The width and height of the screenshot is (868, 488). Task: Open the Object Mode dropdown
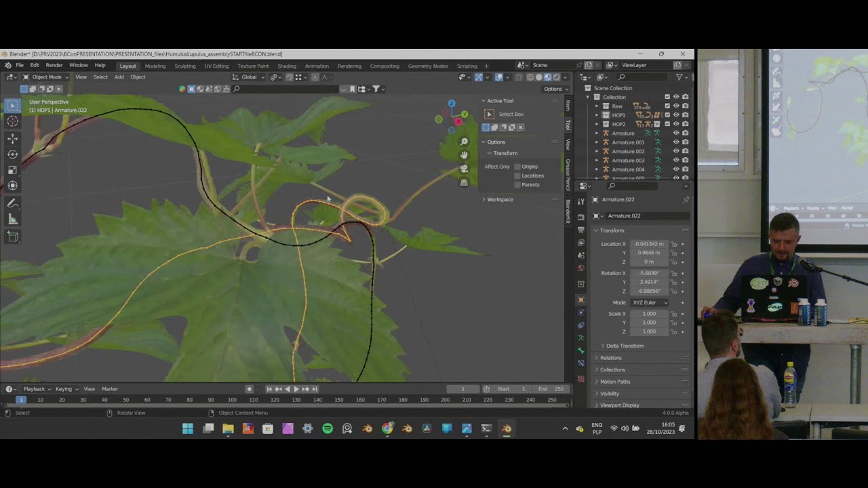46,77
